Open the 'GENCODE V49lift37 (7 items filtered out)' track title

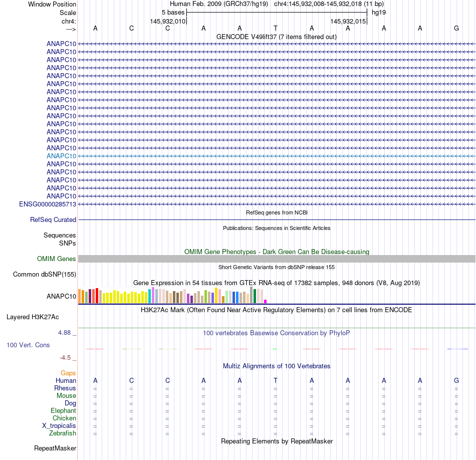point(277,37)
